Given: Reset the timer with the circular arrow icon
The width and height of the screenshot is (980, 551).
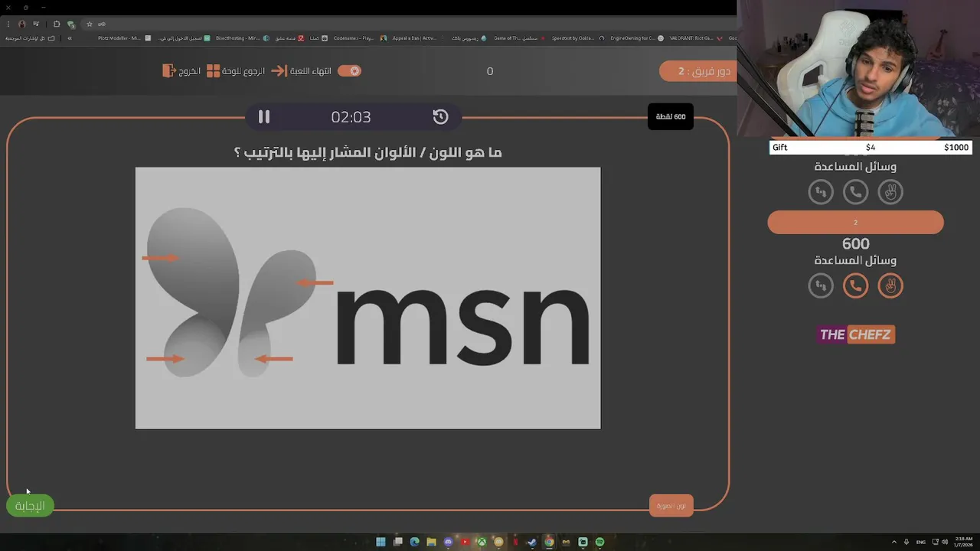Looking at the screenshot, I should pos(440,116).
